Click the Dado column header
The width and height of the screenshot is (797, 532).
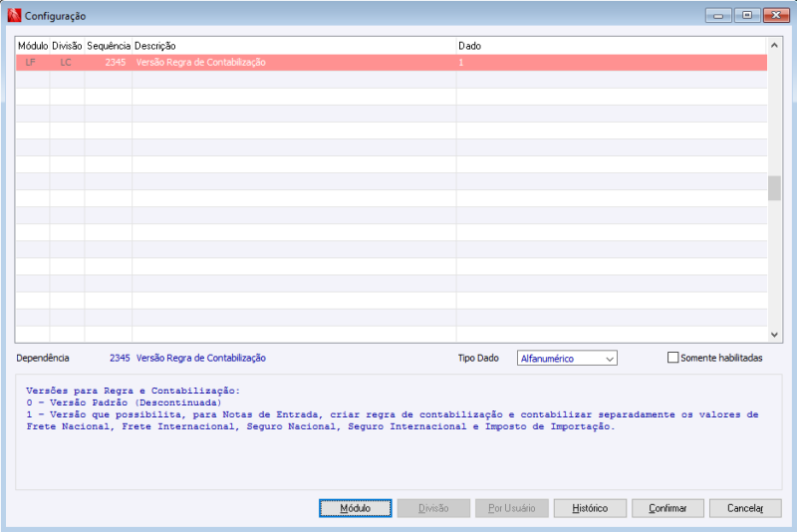[x=612, y=46]
